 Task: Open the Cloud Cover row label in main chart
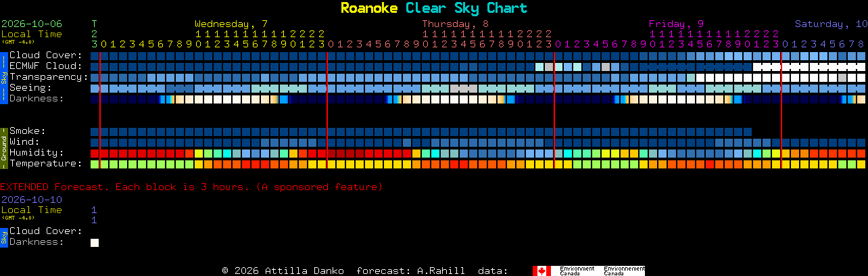45,55
